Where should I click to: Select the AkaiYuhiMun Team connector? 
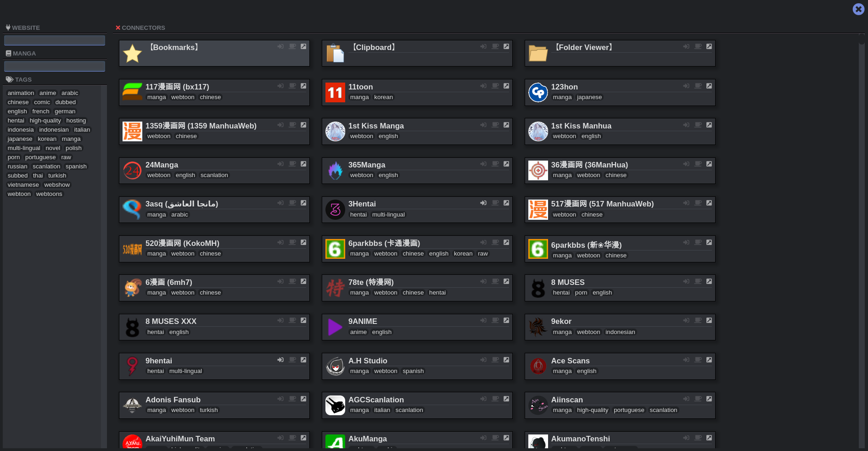(x=214, y=440)
